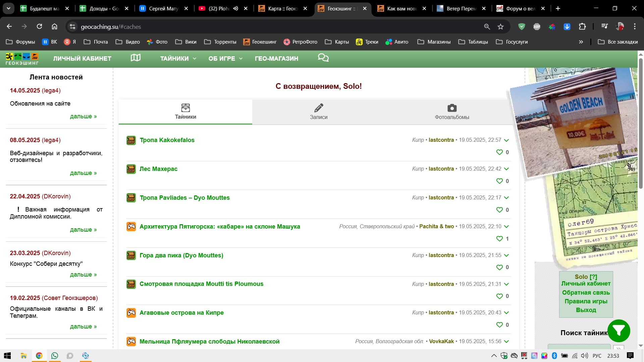Screen dimensions: 644x362
Task: Open the chat bubbles forum icon
Action: click(x=323, y=58)
